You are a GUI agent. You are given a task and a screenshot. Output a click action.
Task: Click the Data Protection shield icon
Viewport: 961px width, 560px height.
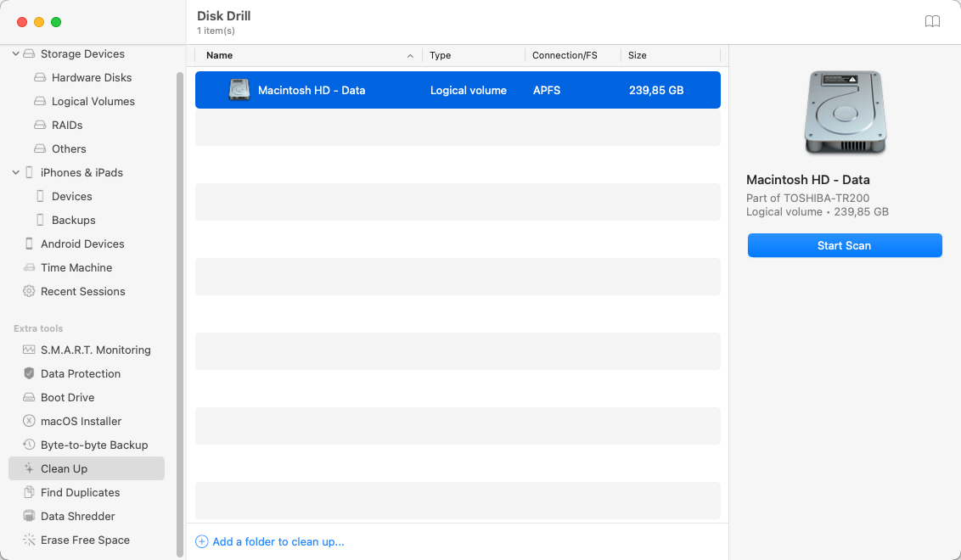pyautogui.click(x=29, y=373)
